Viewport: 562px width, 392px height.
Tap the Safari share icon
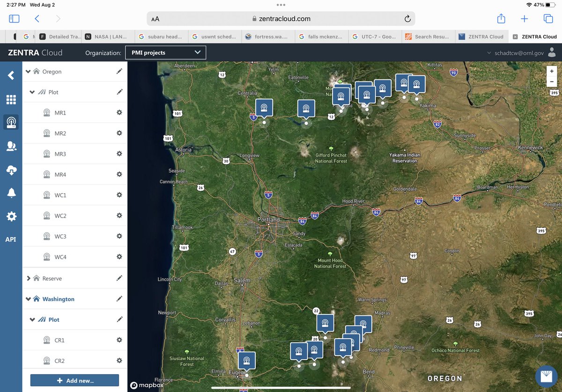501,18
